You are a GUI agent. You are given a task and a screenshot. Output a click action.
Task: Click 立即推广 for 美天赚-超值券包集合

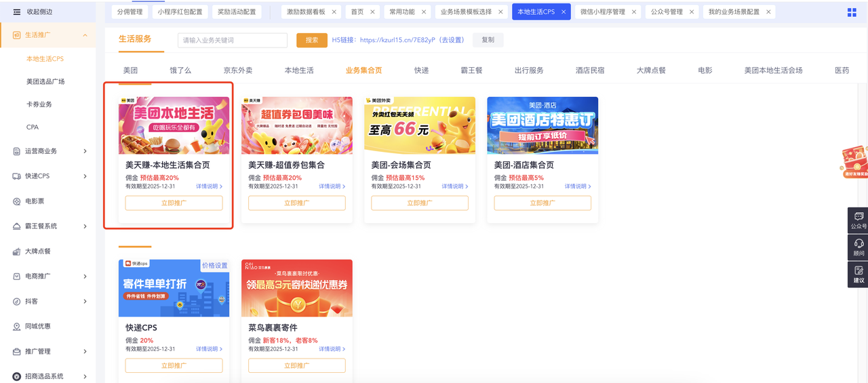(x=297, y=203)
